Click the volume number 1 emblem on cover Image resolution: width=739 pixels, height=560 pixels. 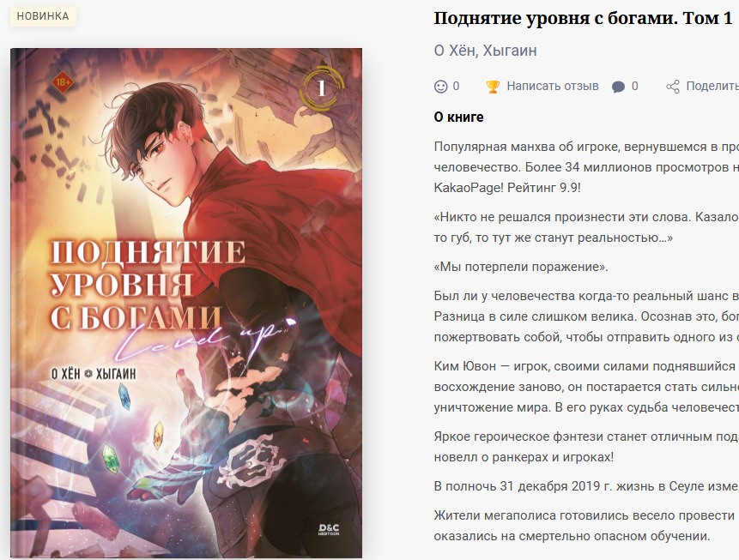pyautogui.click(x=321, y=88)
